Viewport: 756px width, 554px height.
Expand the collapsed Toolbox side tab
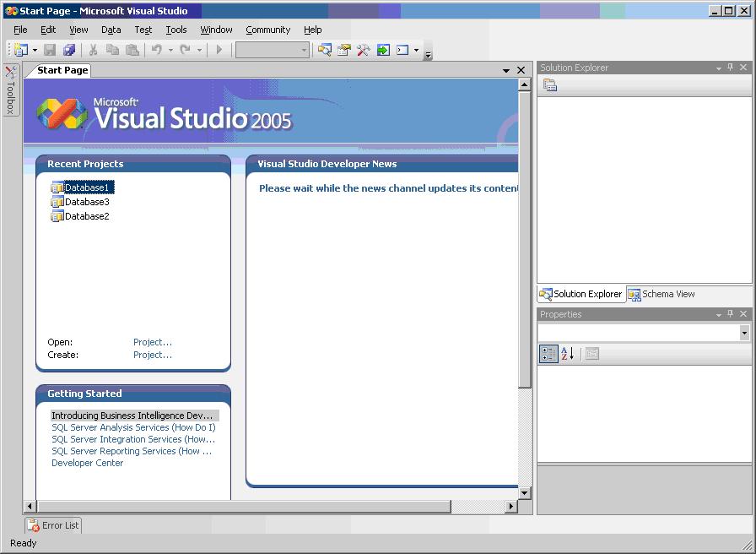coord(11,90)
